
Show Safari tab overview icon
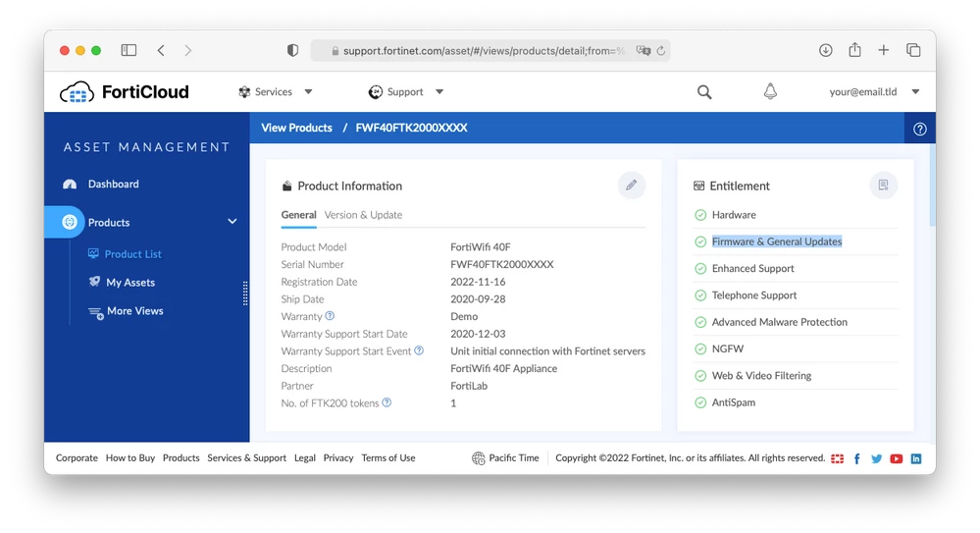tap(913, 50)
